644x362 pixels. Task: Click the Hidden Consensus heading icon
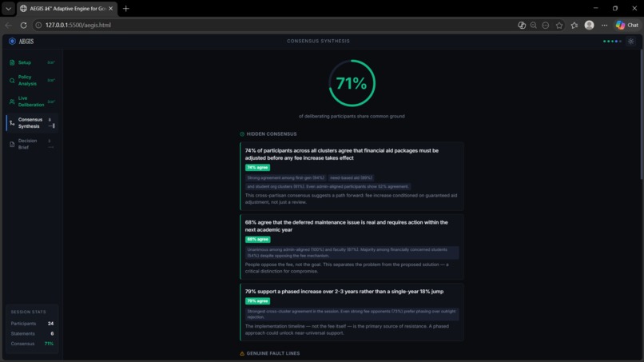pyautogui.click(x=242, y=134)
